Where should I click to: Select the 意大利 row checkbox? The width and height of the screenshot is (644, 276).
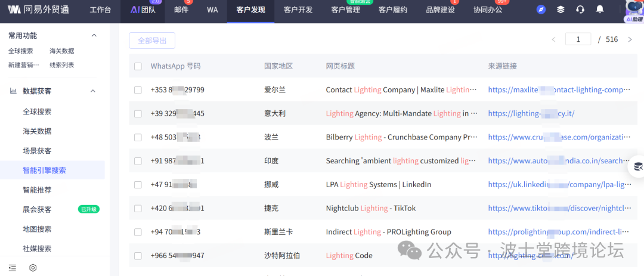[138, 113]
